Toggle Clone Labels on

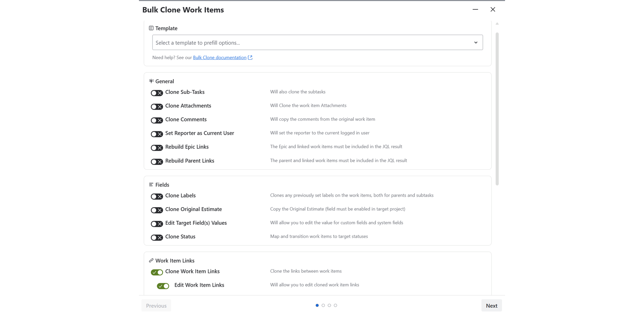tap(157, 196)
